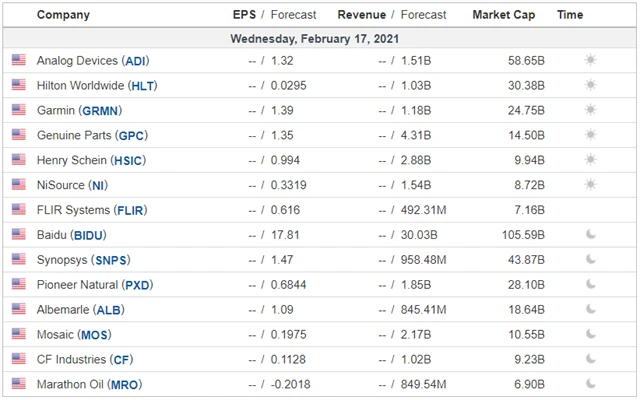Click the US flag beside Marathon Oil
This screenshot has width=640, height=400.
tap(19, 384)
